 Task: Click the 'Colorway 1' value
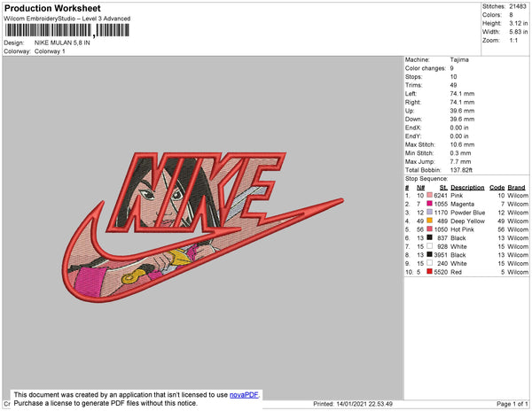point(50,51)
